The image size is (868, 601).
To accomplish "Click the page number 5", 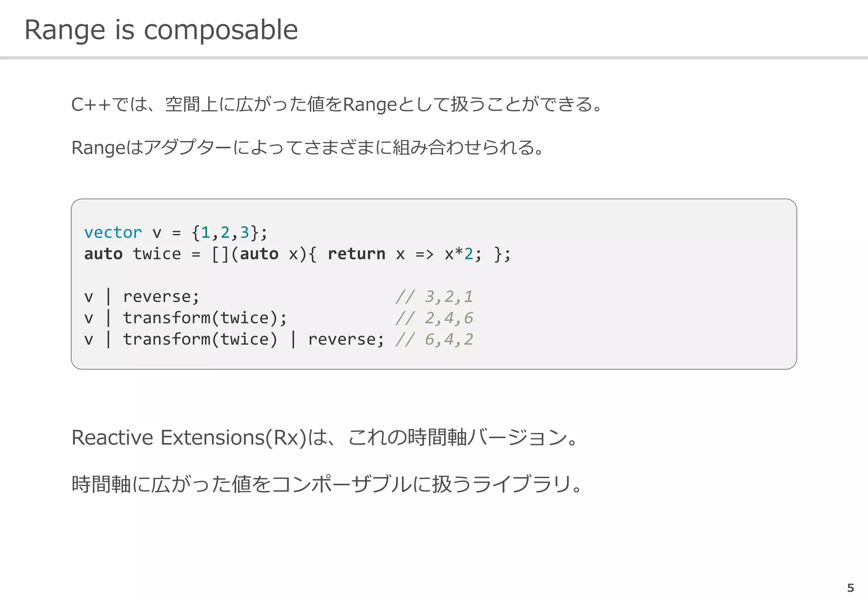I will tap(850, 588).
